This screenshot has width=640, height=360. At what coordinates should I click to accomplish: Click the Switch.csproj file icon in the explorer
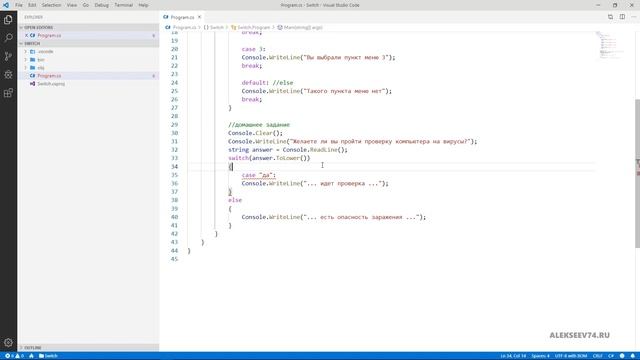click(x=32, y=84)
